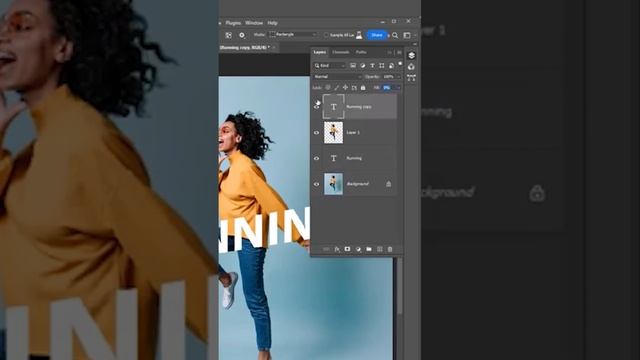
Task: Click the add layer mask icon
Action: point(347,249)
